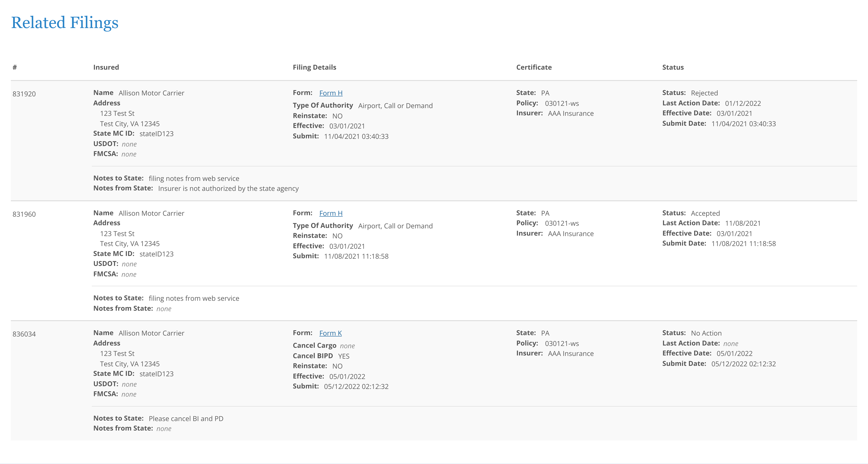Click the Filing Details column header
Screen dimensions: 868x464
pyautogui.click(x=314, y=67)
